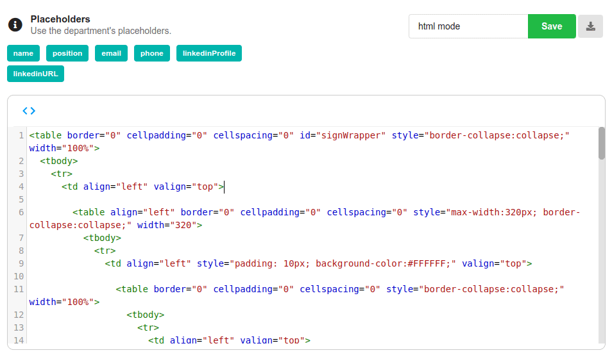Screen dimensions: 612x364
Task: Insert the name placeholder
Action: (24, 53)
